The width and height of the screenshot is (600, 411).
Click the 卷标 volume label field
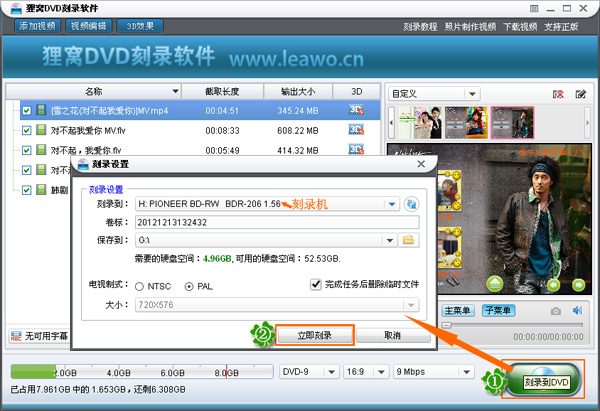pyautogui.click(x=277, y=222)
